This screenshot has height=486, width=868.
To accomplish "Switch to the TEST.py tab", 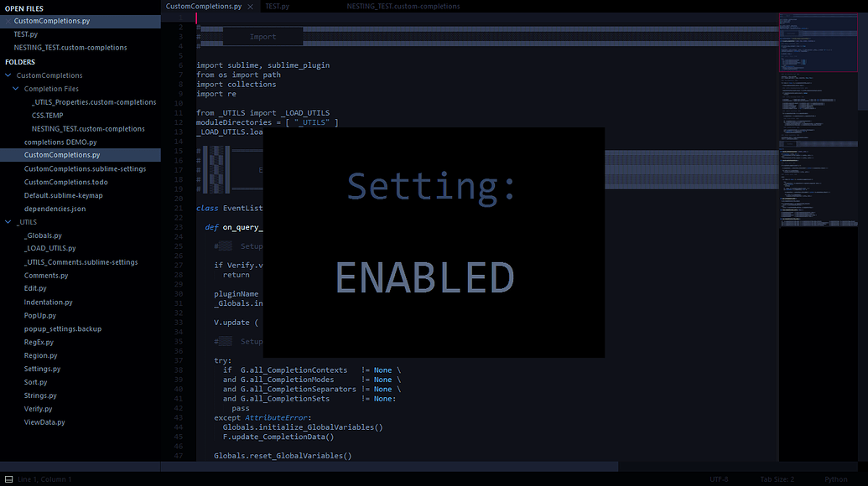I will [x=277, y=5].
